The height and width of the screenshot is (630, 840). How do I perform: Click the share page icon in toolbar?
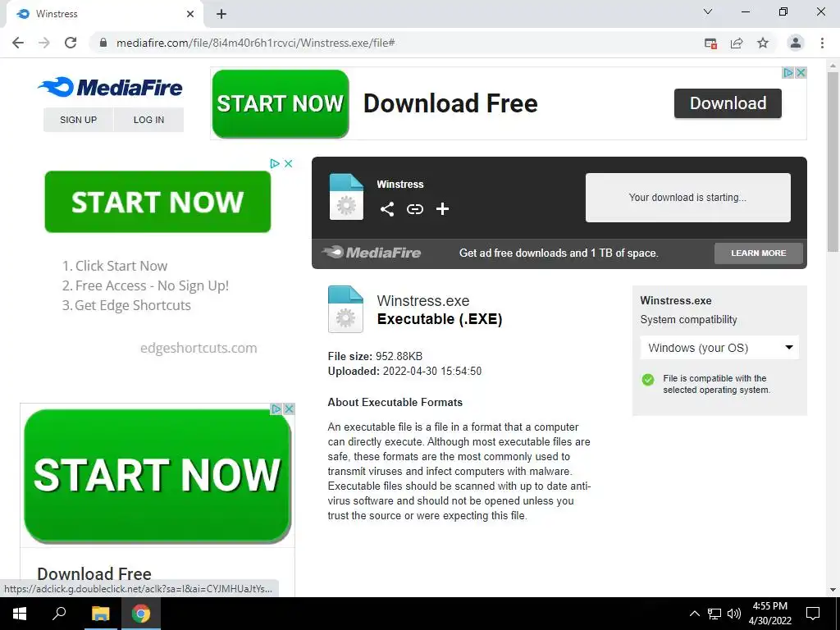click(737, 43)
